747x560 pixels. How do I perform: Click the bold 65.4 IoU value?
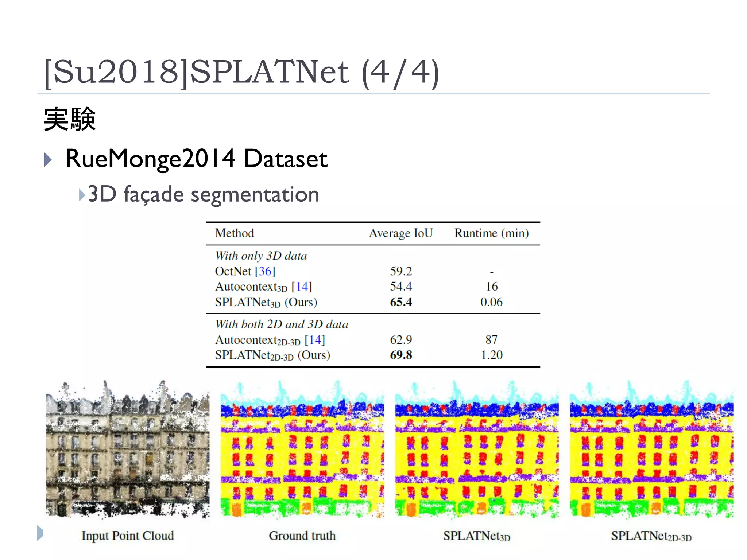[x=401, y=302]
